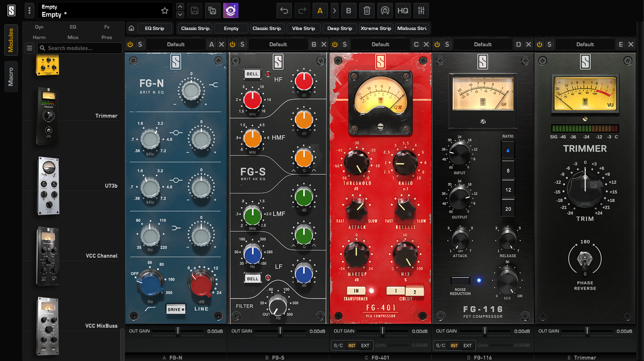Toggle the HF BELL switch on FG-S
Viewport: 644px width, 361px height.
[252, 74]
